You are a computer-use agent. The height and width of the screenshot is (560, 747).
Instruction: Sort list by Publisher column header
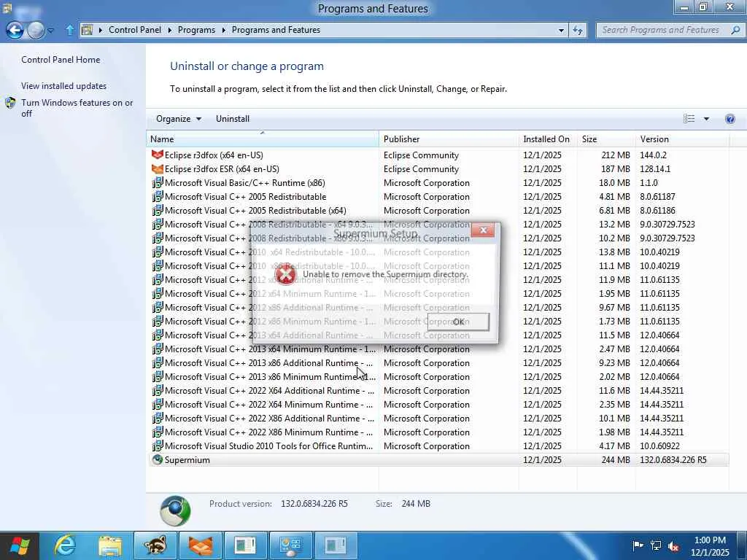449,139
